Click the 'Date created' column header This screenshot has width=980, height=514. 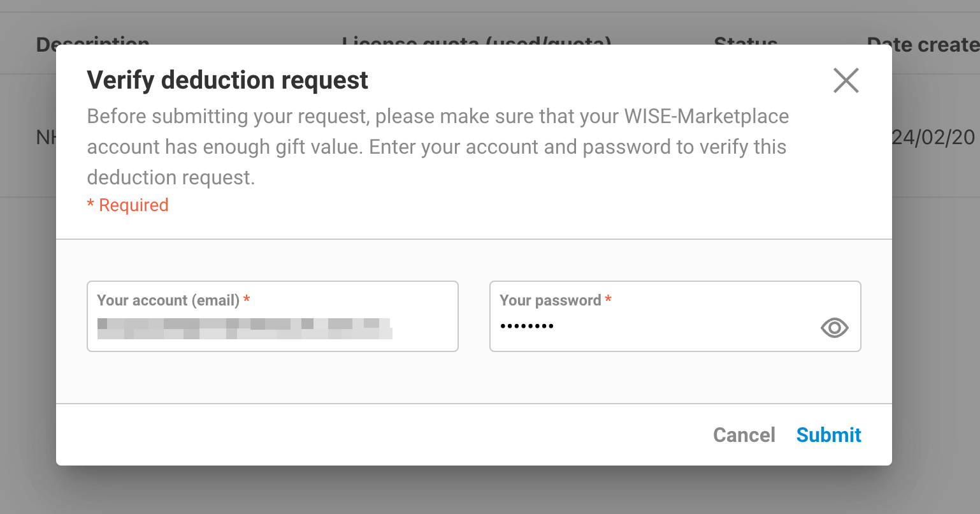click(x=922, y=42)
